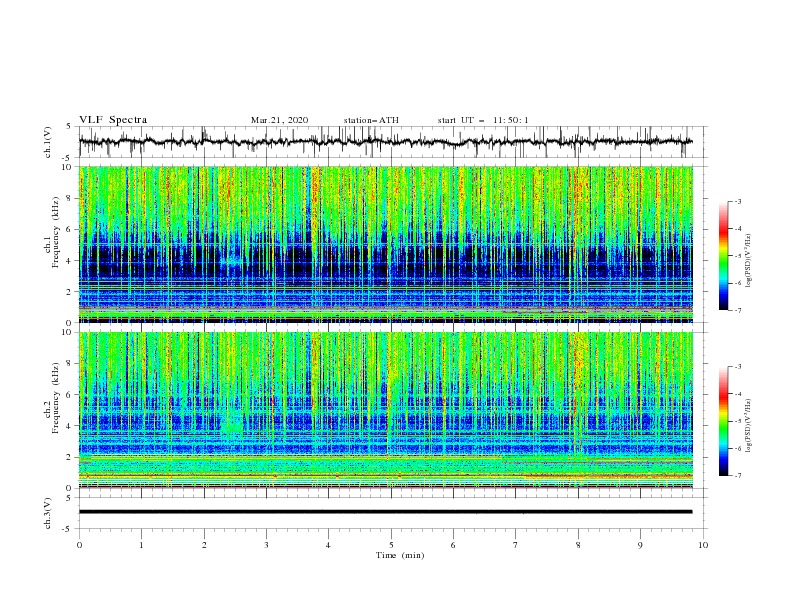This screenshot has width=792, height=612.
Task: Click the "-3" label on ch.2 color bar
Action: tap(738, 367)
